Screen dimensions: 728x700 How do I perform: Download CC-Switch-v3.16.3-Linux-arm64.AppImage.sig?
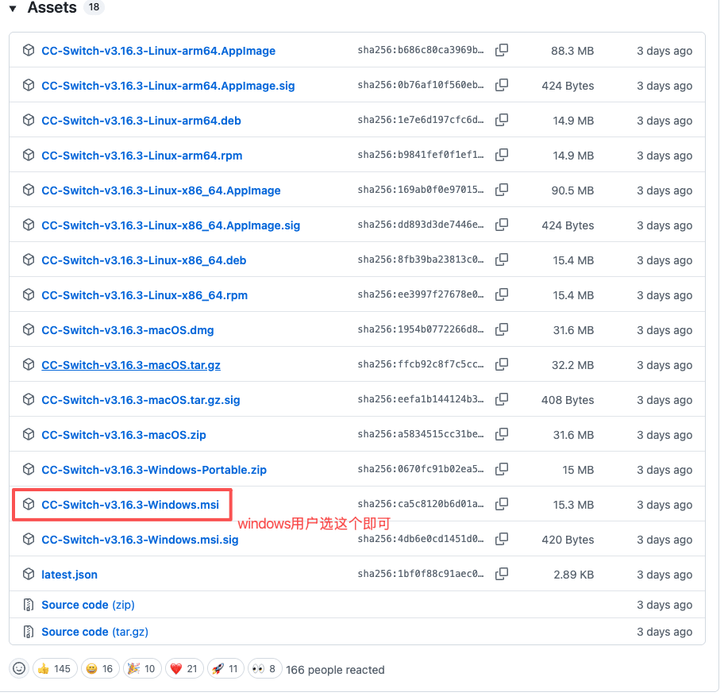168,86
